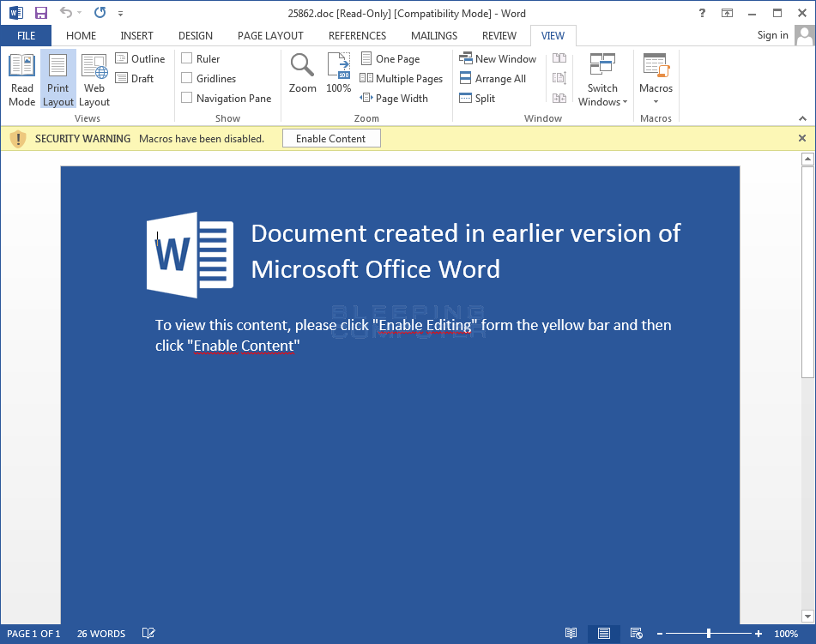The image size is (816, 644).
Task: Switch to Read Mode view
Action: 21,80
